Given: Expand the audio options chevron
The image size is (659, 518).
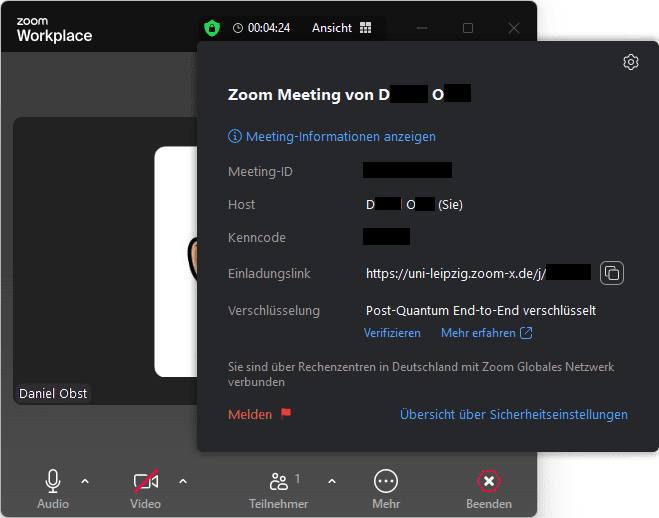Looking at the screenshot, I should point(85,481).
